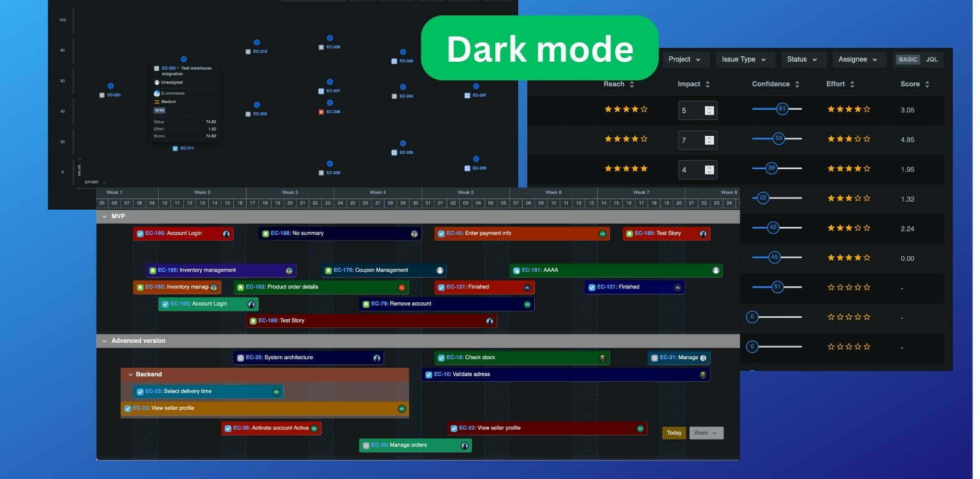Collapse the Advanced version swimlane
The image size is (980, 479).
(x=104, y=341)
